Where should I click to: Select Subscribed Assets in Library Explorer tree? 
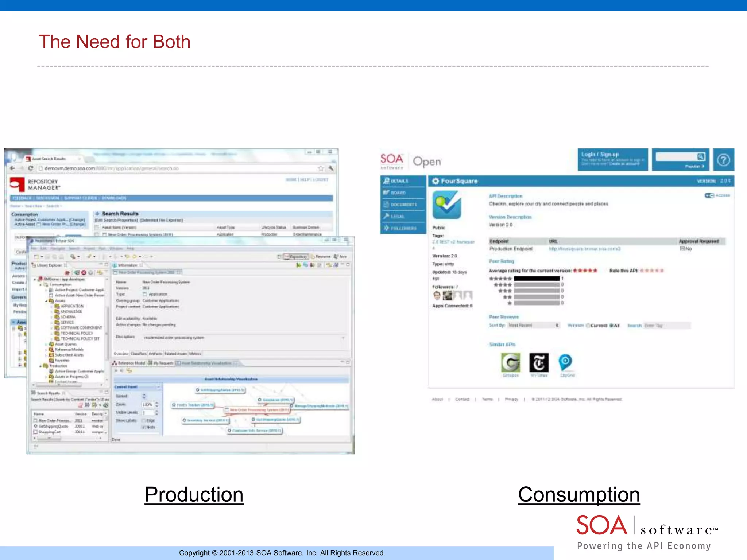click(66, 355)
